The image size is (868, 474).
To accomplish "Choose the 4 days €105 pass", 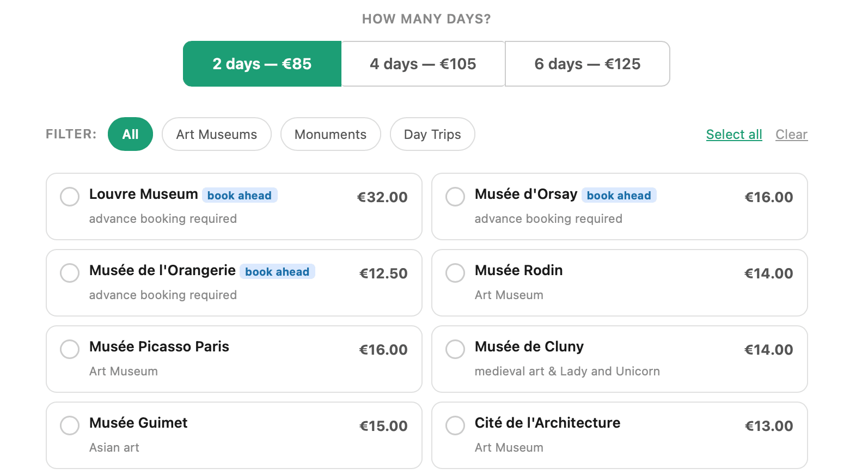I will click(x=423, y=64).
